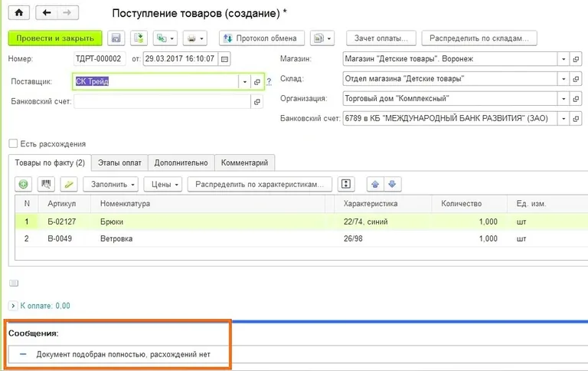Click the small gray icon above К оплате
The image size is (588, 371).
pyautogui.click(x=14, y=283)
